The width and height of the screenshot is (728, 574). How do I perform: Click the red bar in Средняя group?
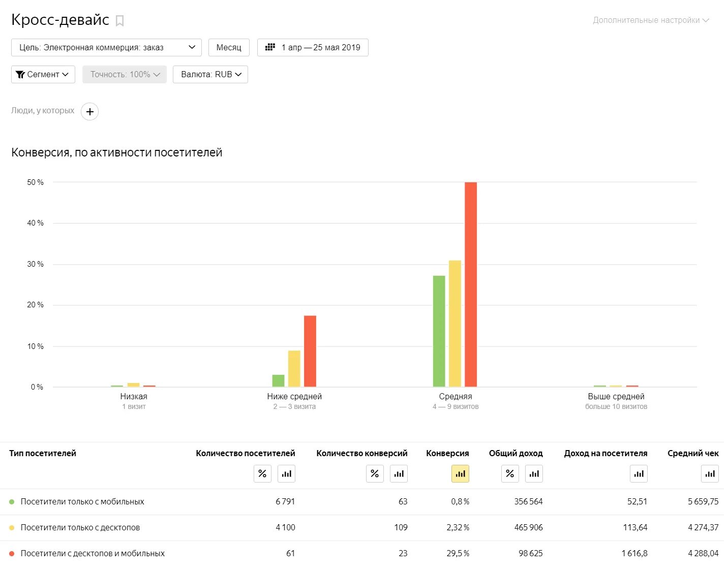[471, 284]
